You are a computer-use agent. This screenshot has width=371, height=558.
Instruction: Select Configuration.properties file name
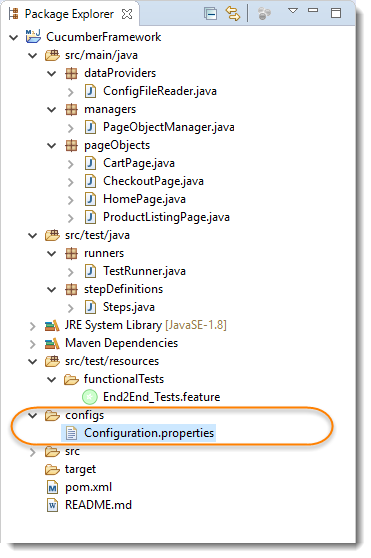click(x=149, y=433)
